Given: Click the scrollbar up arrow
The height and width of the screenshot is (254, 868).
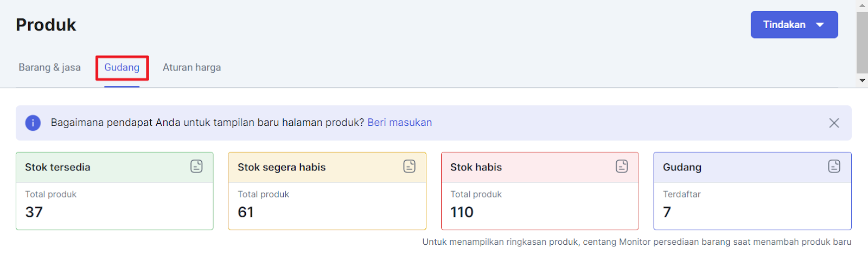Looking at the screenshot, I should coord(862,5).
